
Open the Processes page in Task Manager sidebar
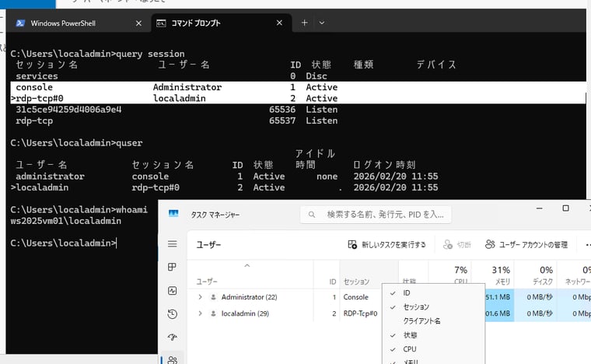(173, 267)
